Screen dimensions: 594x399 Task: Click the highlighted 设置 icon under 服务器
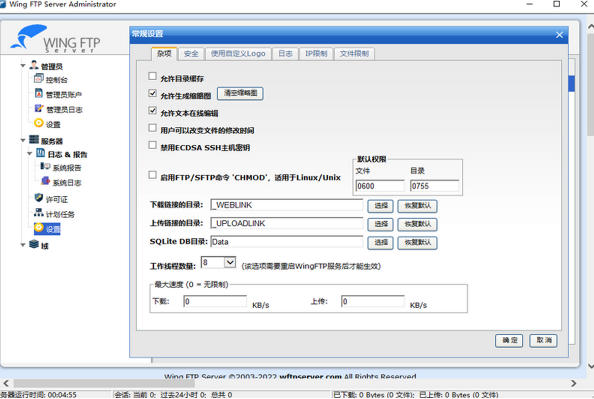point(39,227)
